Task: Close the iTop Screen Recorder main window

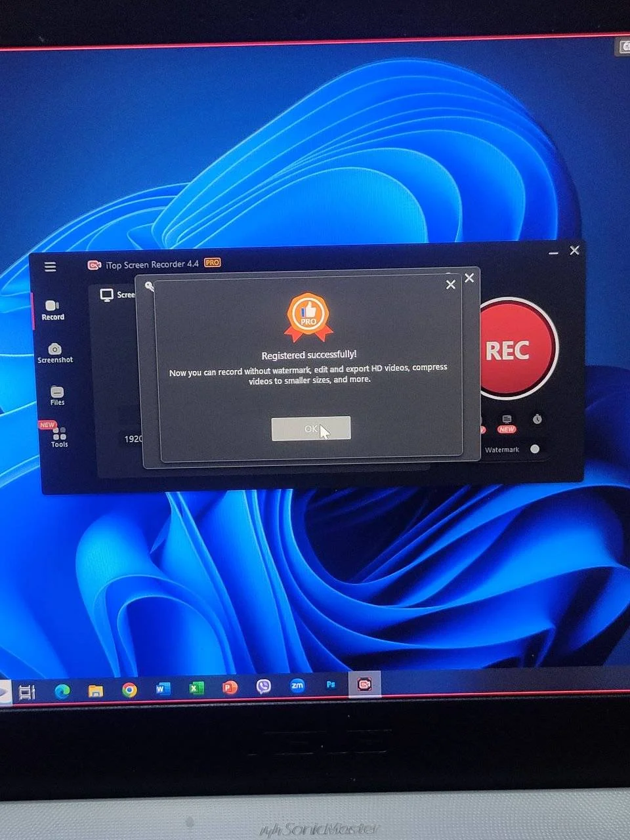Action: click(575, 250)
